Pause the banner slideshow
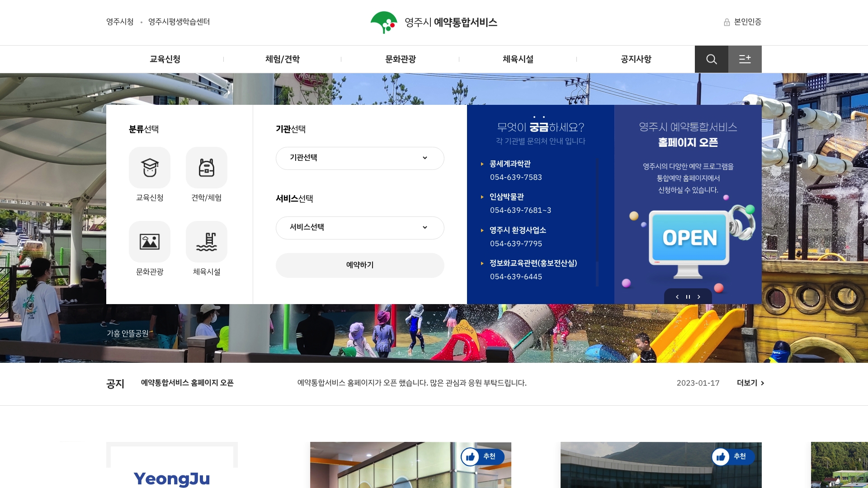 [x=688, y=297]
